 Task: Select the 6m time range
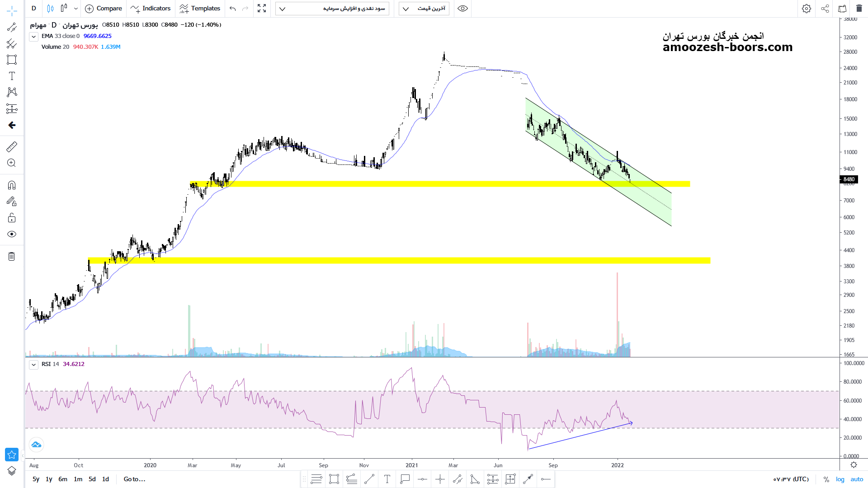click(63, 479)
